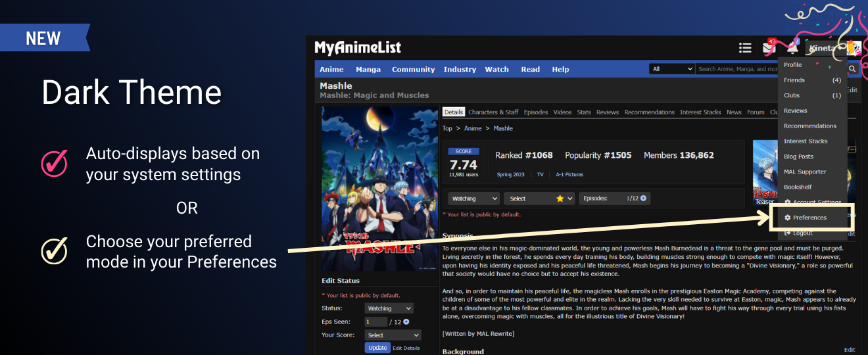Open the Episodes tab
Viewport: 868px width, 355px height.
[536, 112]
